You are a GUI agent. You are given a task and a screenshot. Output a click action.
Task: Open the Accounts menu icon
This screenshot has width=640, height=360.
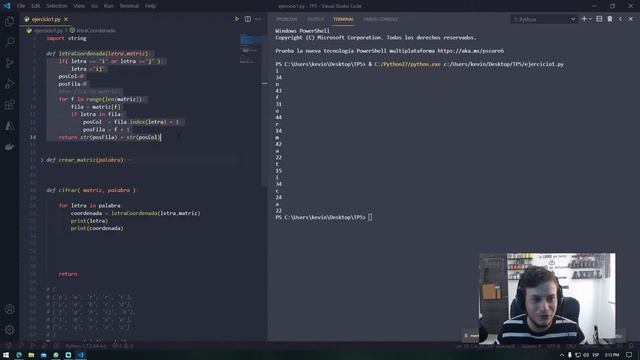[9, 309]
